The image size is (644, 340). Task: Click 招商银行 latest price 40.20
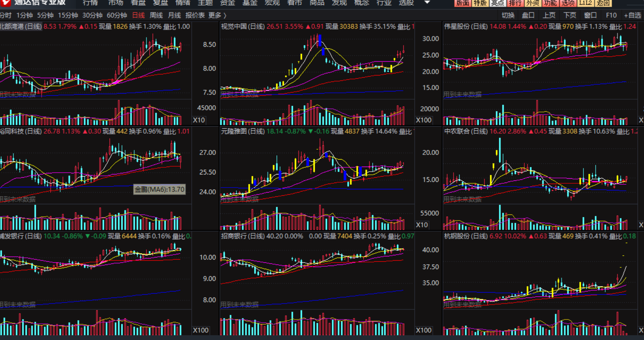(x=275, y=236)
